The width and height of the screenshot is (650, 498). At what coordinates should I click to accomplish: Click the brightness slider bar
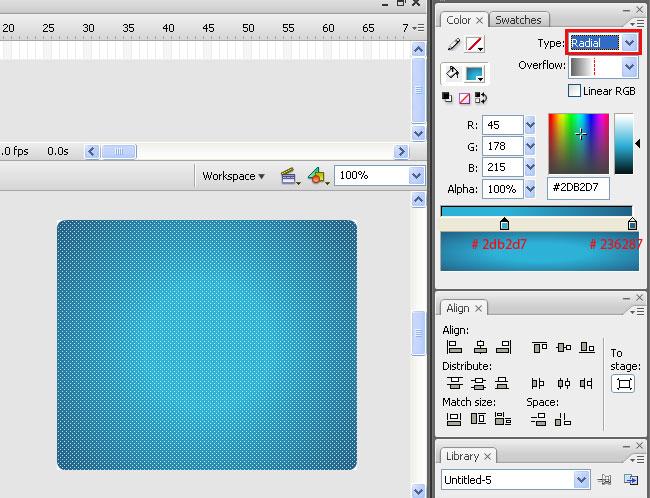[624, 143]
